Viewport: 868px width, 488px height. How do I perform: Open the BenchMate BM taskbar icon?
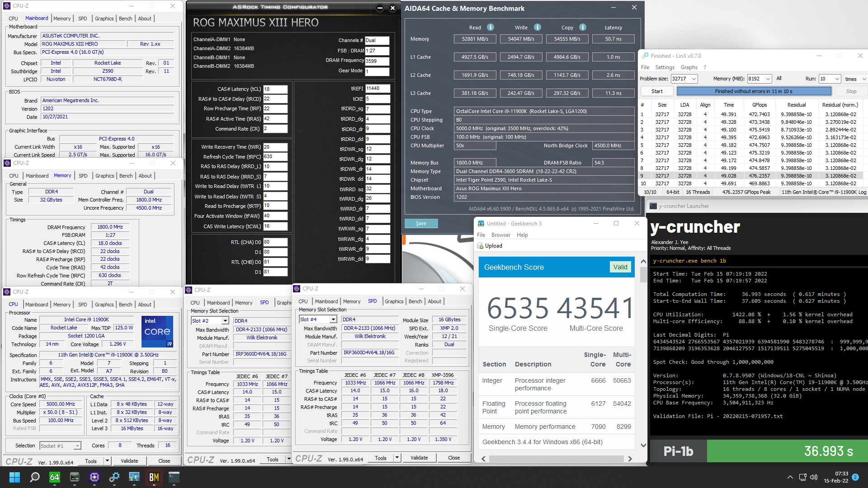tap(154, 477)
